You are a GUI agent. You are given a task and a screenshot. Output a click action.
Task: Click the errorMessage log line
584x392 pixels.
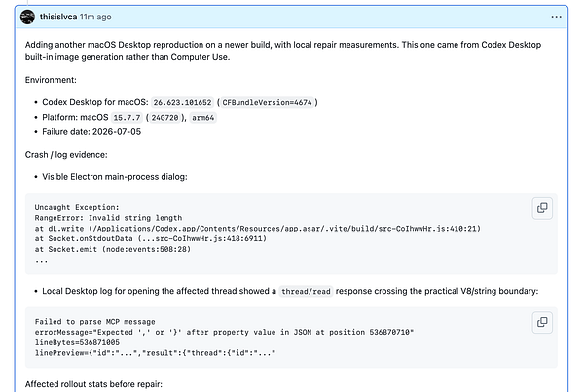click(224, 332)
